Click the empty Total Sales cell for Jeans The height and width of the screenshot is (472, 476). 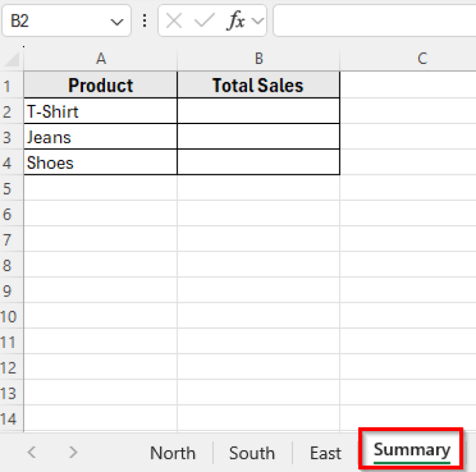point(258,137)
